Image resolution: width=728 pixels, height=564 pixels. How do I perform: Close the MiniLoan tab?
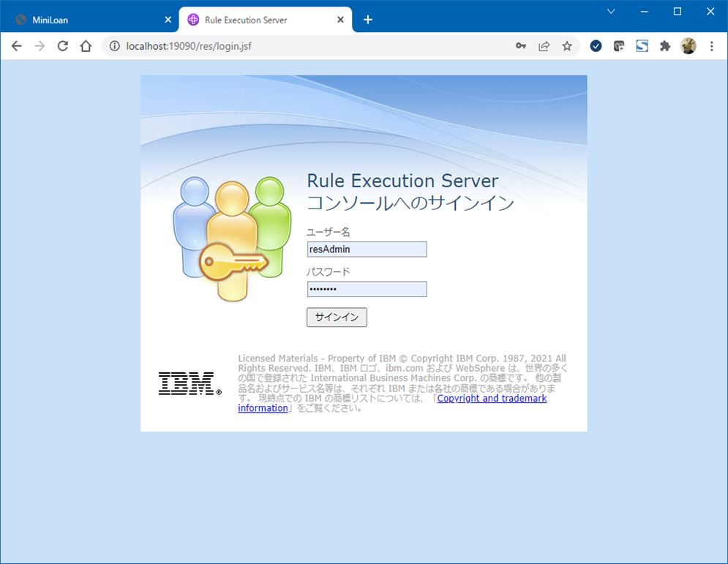coord(168,20)
